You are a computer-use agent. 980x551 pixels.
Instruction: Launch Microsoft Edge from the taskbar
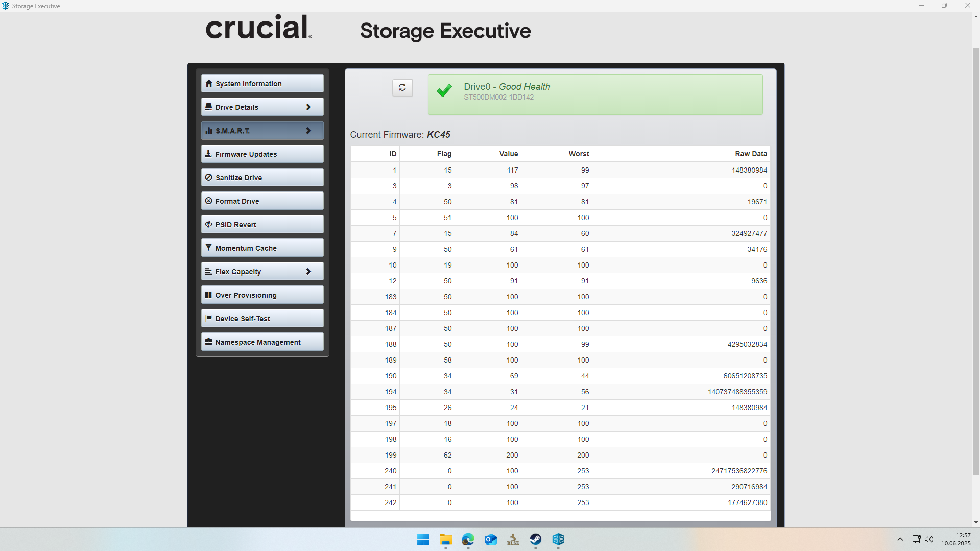tap(468, 539)
